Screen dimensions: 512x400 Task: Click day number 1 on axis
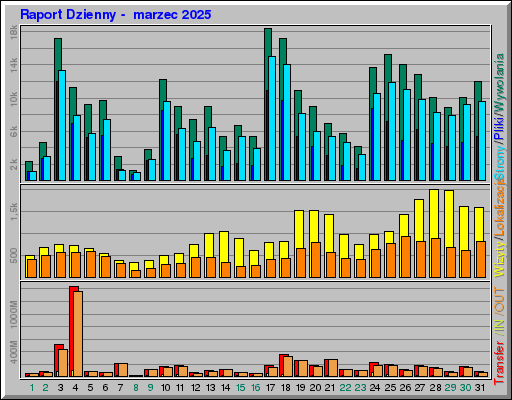click(32, 388)
